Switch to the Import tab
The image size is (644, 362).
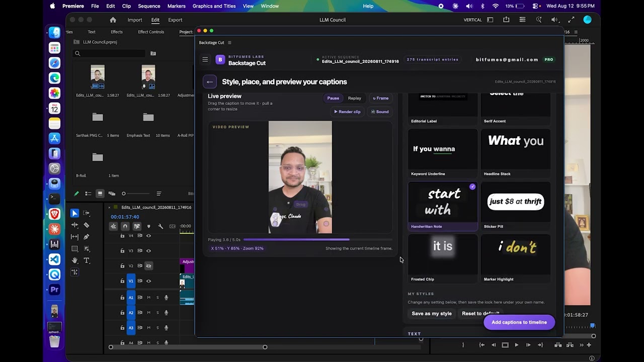coord(135,20)
